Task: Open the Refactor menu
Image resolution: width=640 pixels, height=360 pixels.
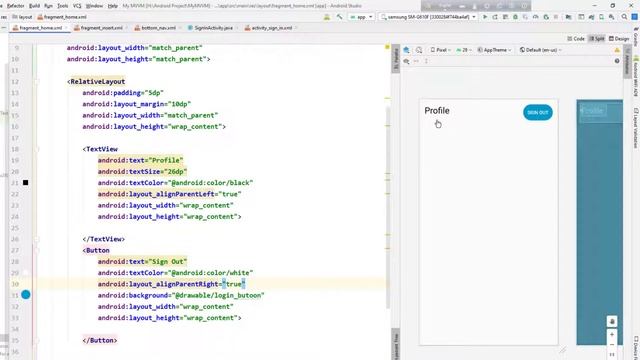Action: (16, 6)
